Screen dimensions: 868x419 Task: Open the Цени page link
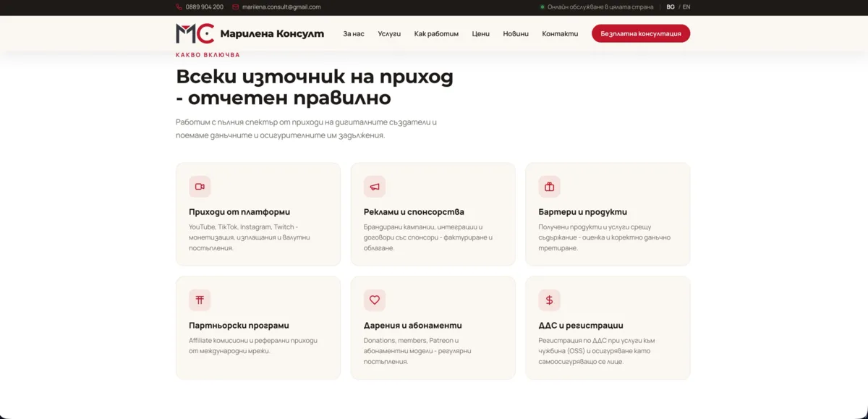pyautogui.click(x=481, y=34)
